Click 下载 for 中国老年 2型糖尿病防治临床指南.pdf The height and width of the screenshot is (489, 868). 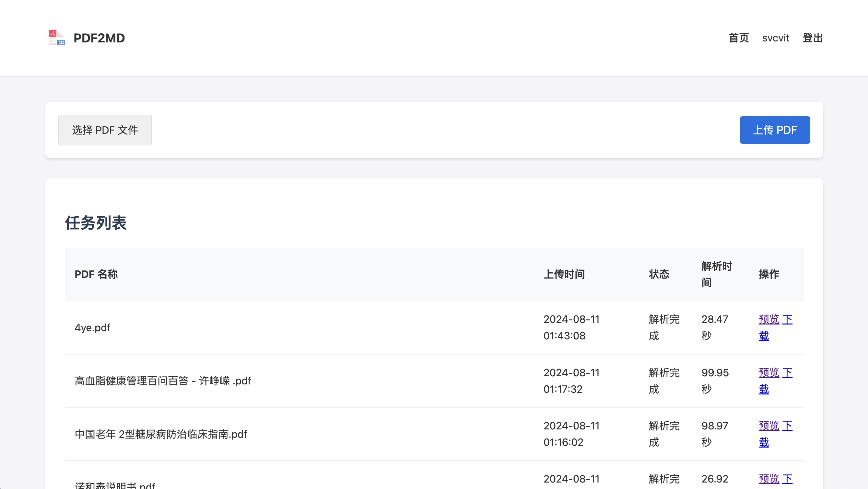[x=776, y=434]
